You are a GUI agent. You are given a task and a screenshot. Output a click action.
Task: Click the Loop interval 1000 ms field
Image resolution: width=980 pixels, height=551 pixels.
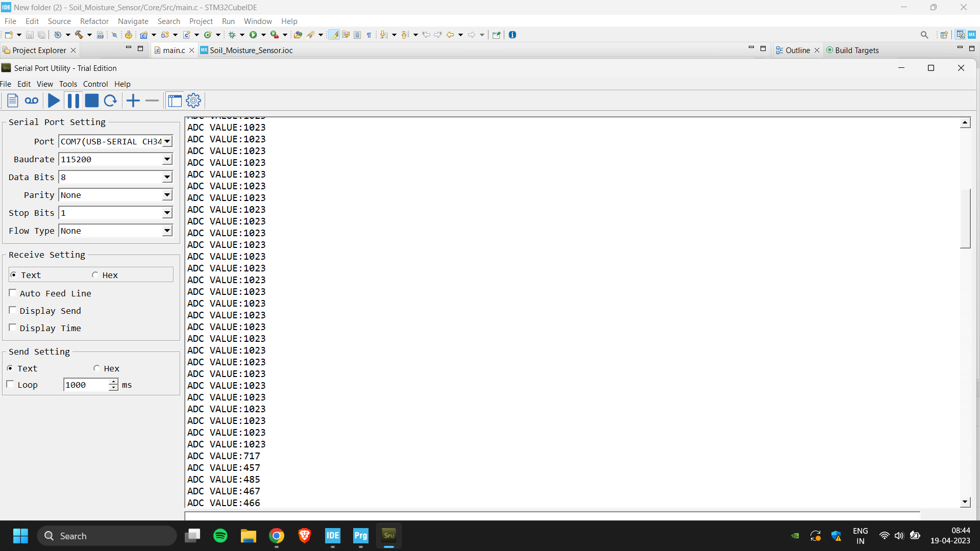pos(85,385)
